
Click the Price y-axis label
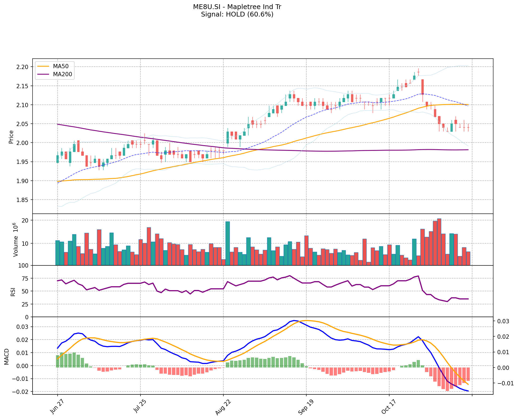click(x=11, y=137)
